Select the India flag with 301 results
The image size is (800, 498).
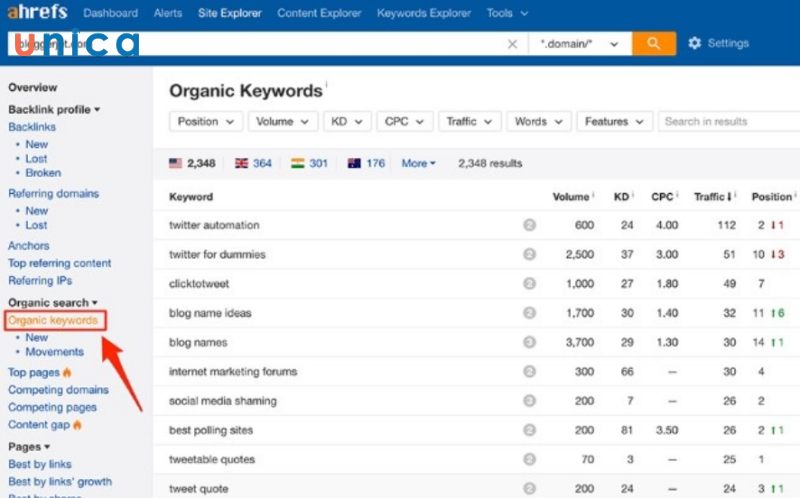pos(308,163)
